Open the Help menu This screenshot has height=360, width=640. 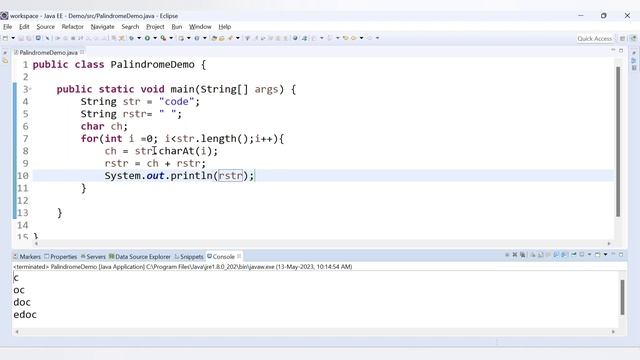pyautogui.click(x=224, y=27)
